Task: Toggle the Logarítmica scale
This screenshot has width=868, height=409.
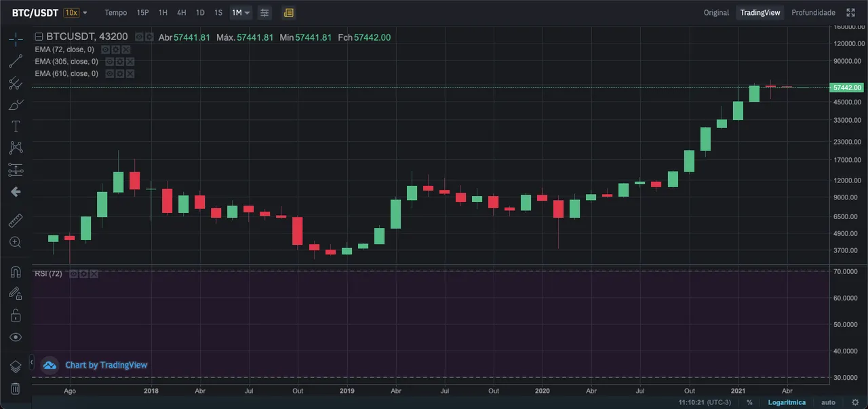Action: click(787, 402)
